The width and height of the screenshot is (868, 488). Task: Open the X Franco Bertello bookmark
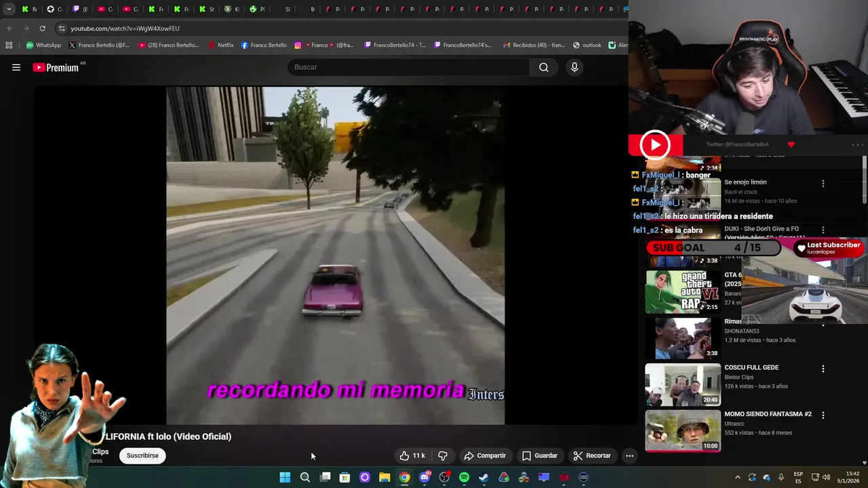pos(99,45)
